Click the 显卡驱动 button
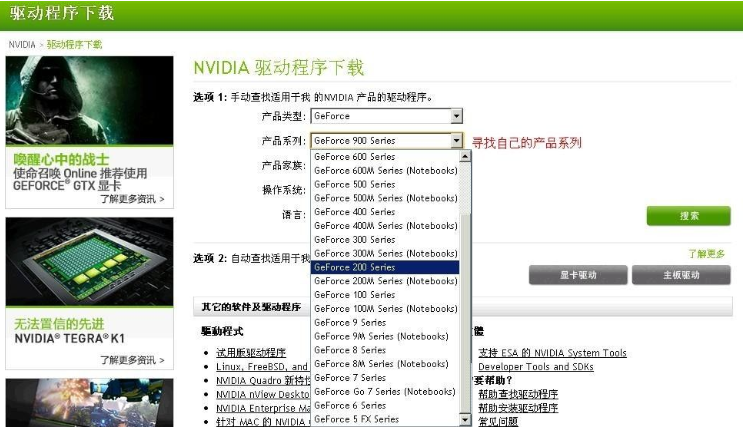 (x=578, y=276)
